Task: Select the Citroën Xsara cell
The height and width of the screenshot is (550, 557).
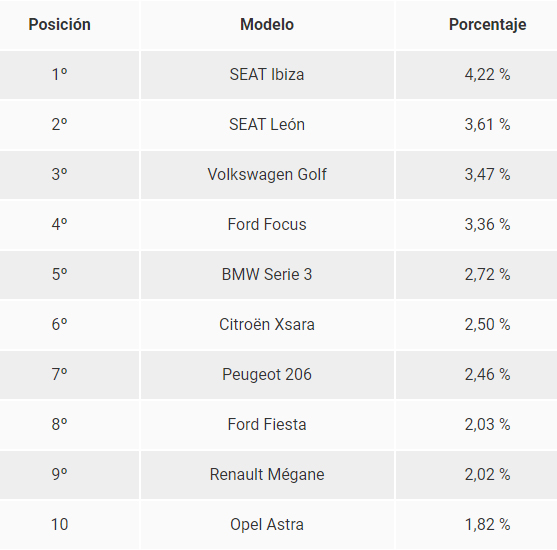Action: coord(267,324)
